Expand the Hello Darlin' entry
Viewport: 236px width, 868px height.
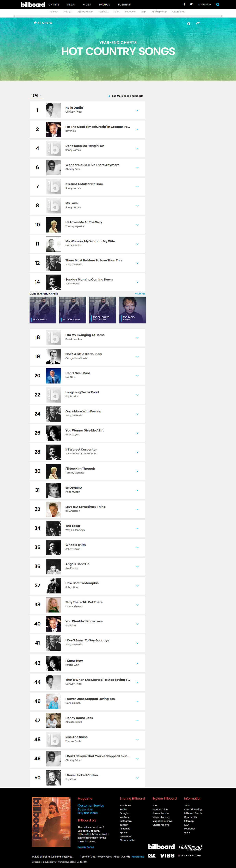click(137, 110)
